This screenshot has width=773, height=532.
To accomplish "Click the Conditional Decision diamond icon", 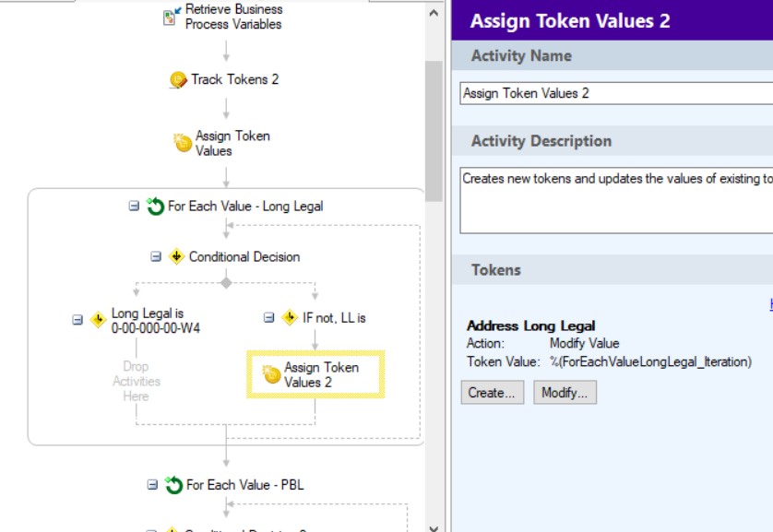I will tap(176, 256).
